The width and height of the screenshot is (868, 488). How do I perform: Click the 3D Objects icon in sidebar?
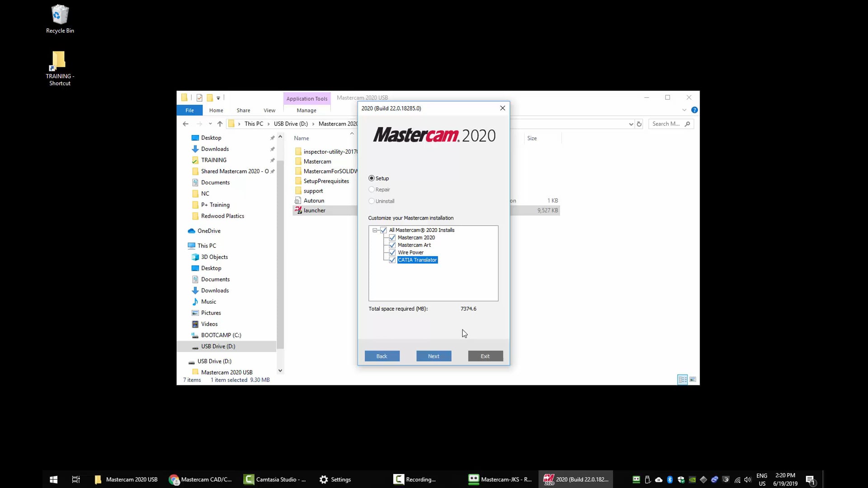pyautogui.click(x=195, y=257)
